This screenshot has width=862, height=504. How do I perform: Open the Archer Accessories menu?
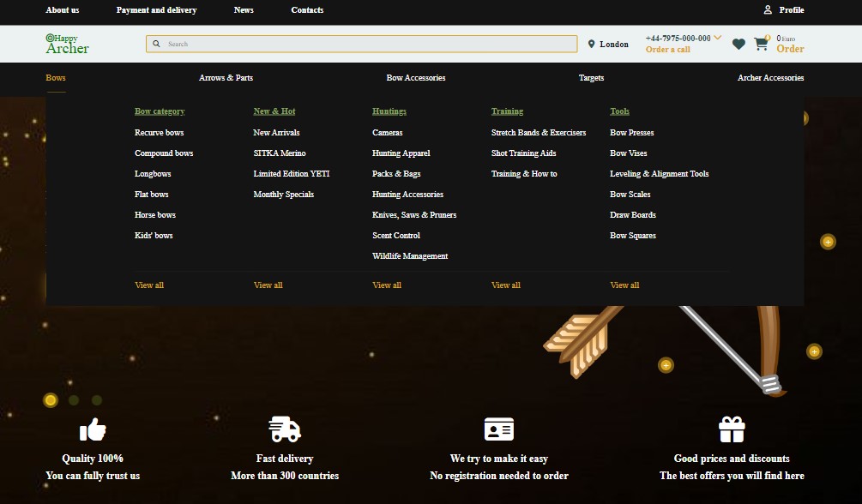(770, 77)
